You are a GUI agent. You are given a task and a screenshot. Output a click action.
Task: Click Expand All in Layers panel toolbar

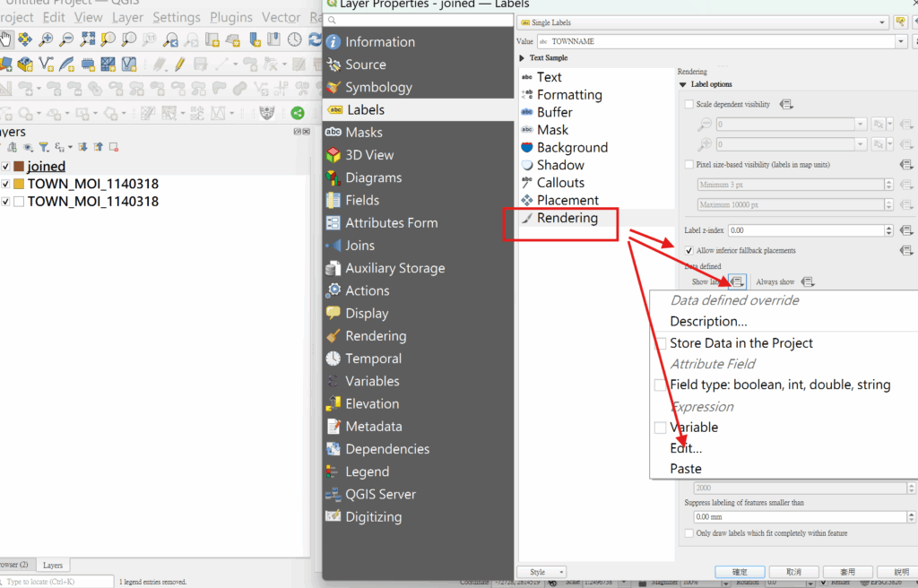tap(82, 147)
